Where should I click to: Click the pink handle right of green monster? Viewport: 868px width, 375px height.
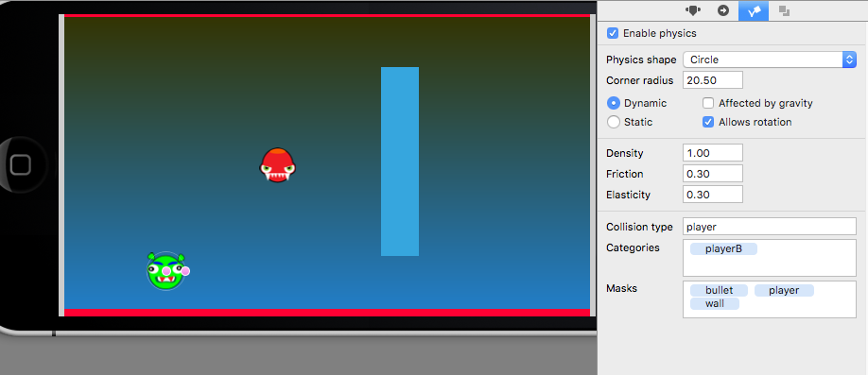pyautogui.click(x=185, y=271)
